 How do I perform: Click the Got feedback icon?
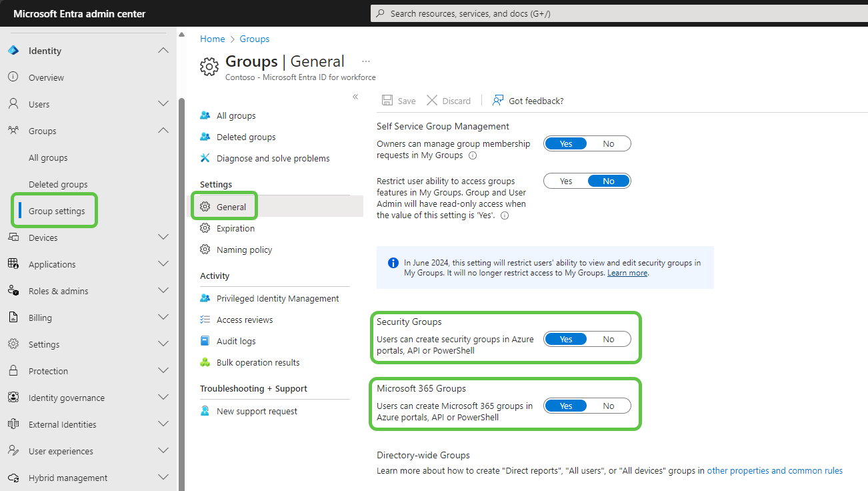(x=498, y=101)
